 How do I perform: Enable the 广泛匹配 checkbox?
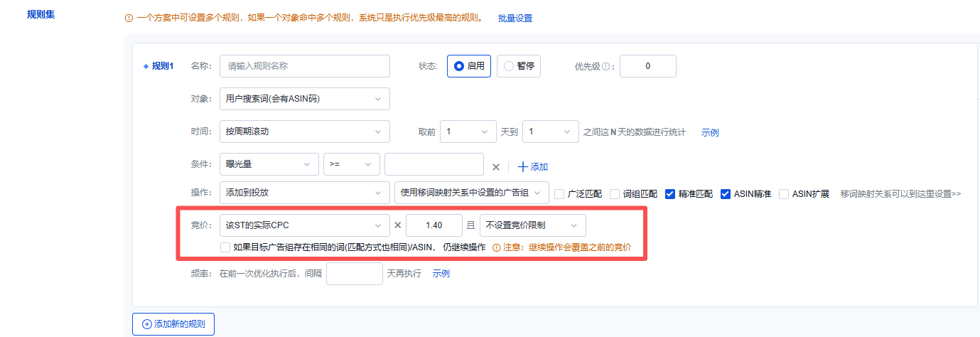pyautogui.click(x=559, y=193)
